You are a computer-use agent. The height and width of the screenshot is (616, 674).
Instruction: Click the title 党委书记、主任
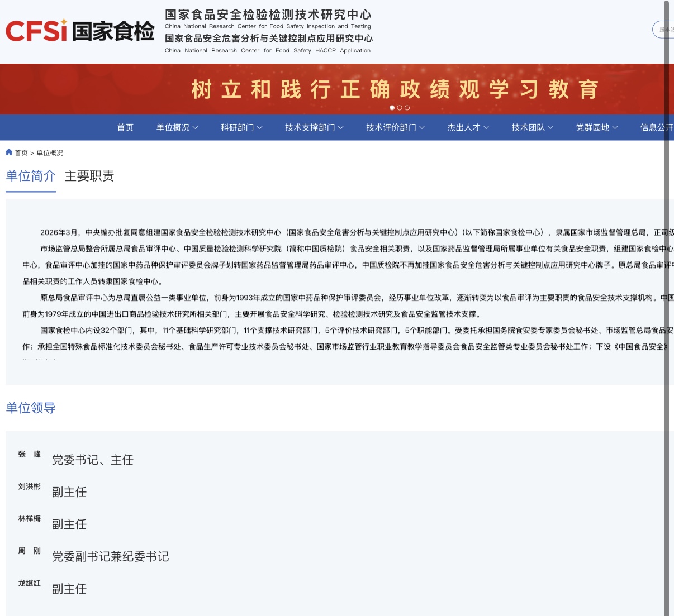[x=93, y=460]
